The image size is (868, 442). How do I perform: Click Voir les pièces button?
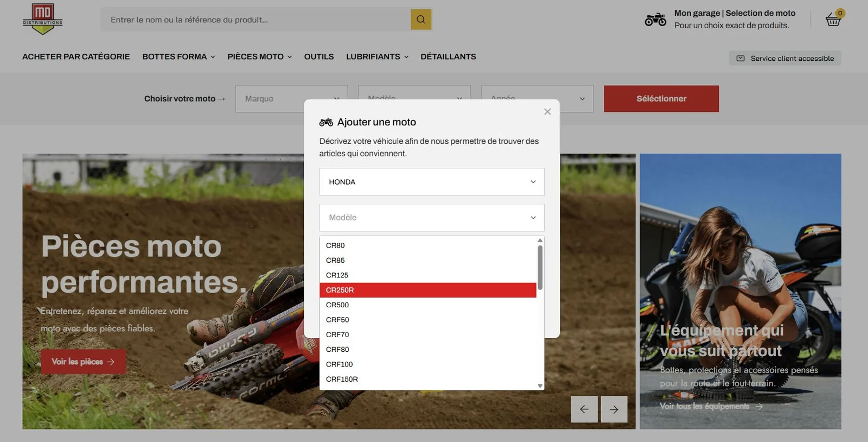pyautogui.click(x=84, y=362)
